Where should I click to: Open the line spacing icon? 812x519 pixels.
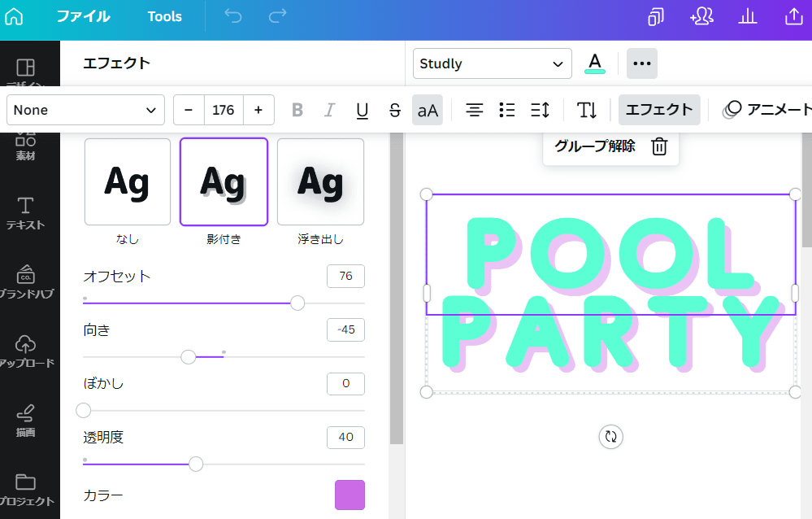540,110
